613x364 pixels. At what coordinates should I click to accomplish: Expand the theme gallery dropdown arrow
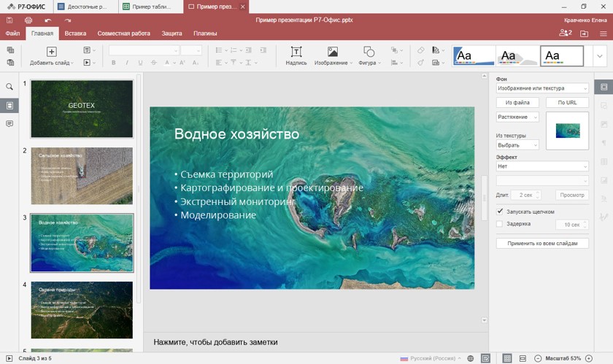[600, 56]
